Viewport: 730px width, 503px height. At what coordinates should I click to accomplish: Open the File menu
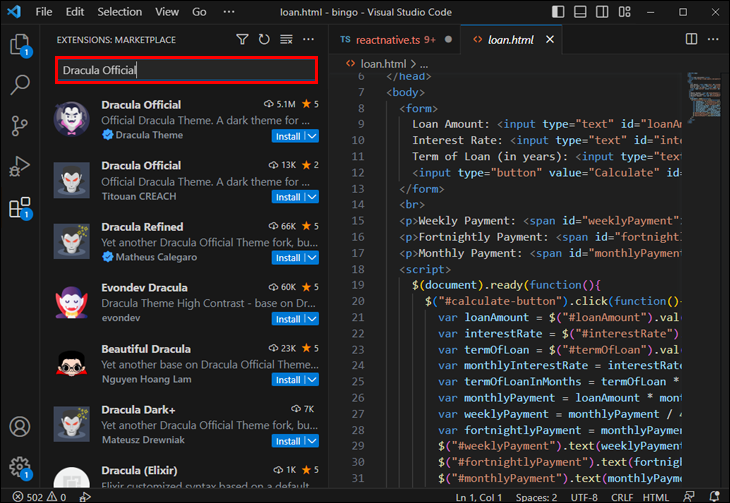click(44, 12)
